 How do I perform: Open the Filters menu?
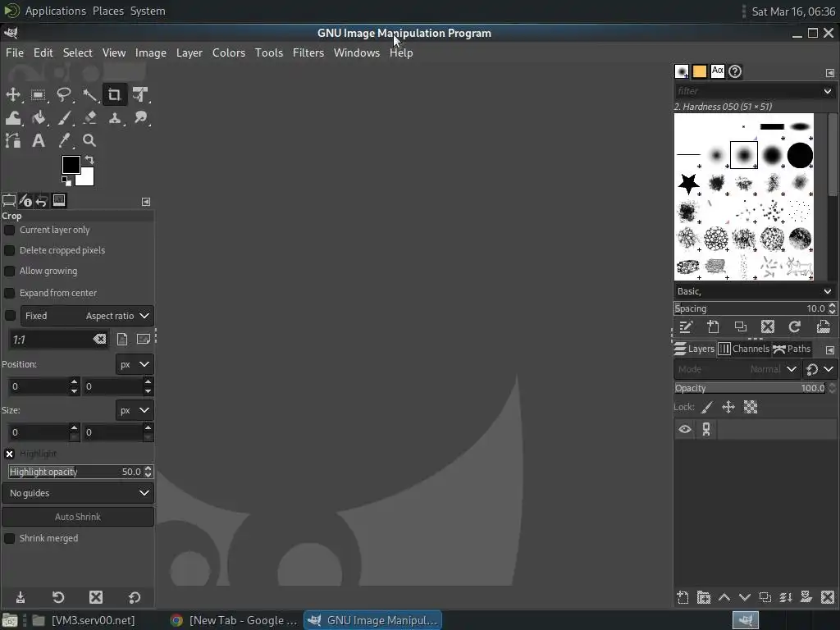308,52
